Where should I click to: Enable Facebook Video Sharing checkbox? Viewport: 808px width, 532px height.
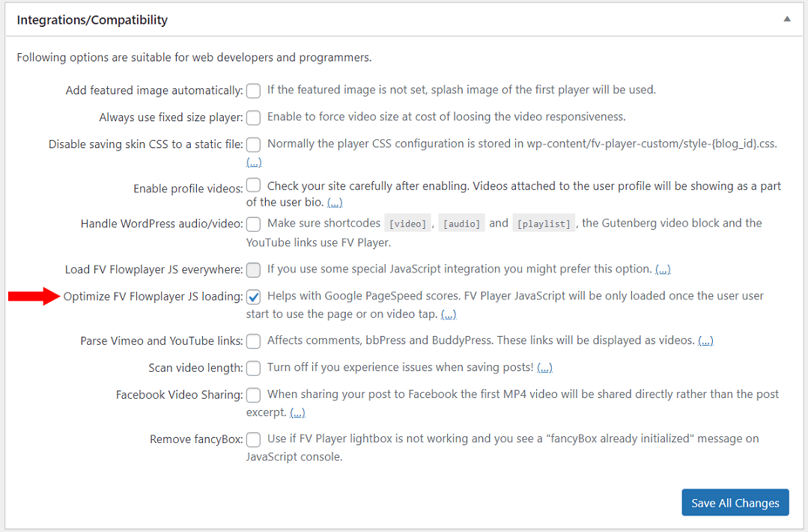(253, 394)
